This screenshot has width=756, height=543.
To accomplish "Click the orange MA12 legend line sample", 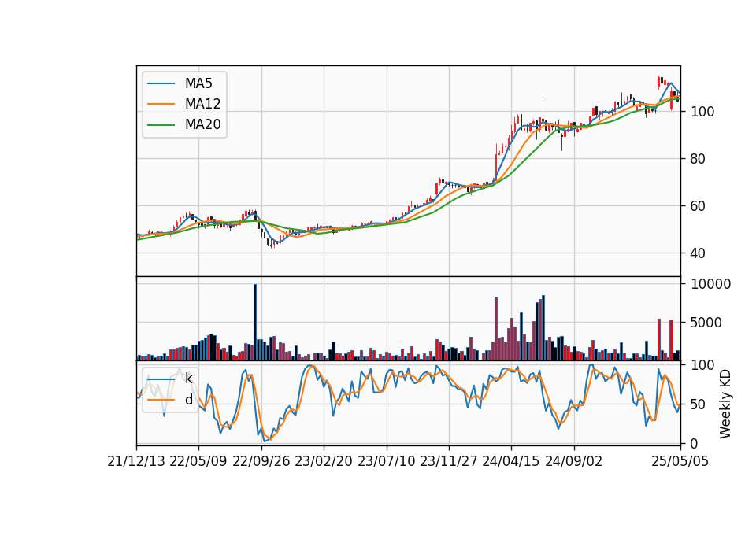I will tap(161, 104).
